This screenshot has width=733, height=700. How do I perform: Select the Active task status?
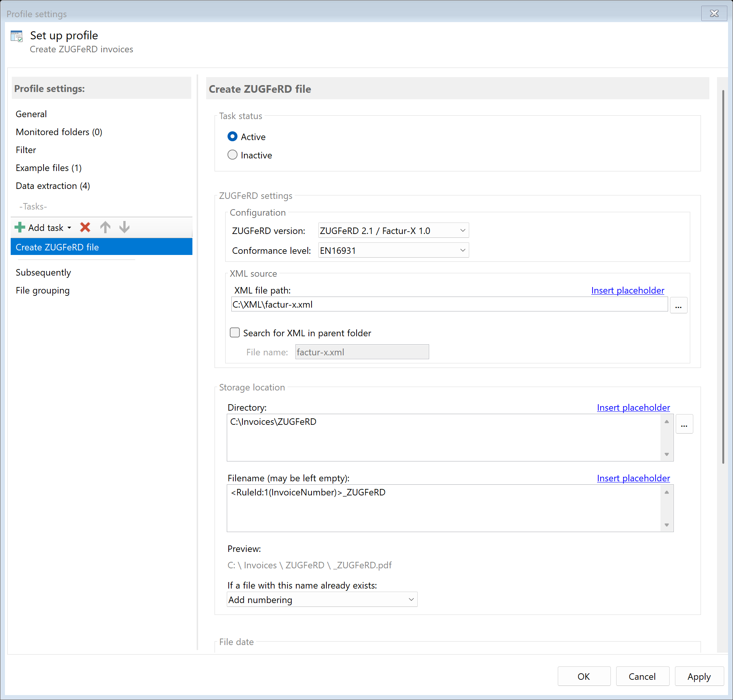[x=232, y=137]
